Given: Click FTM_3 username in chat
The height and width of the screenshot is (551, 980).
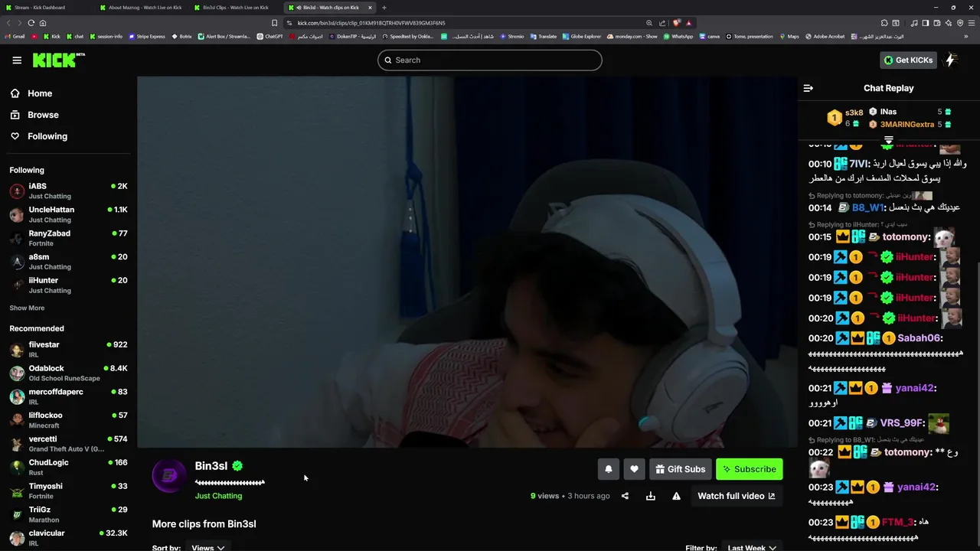Looking at the screenshot, I should click(897, 522).
